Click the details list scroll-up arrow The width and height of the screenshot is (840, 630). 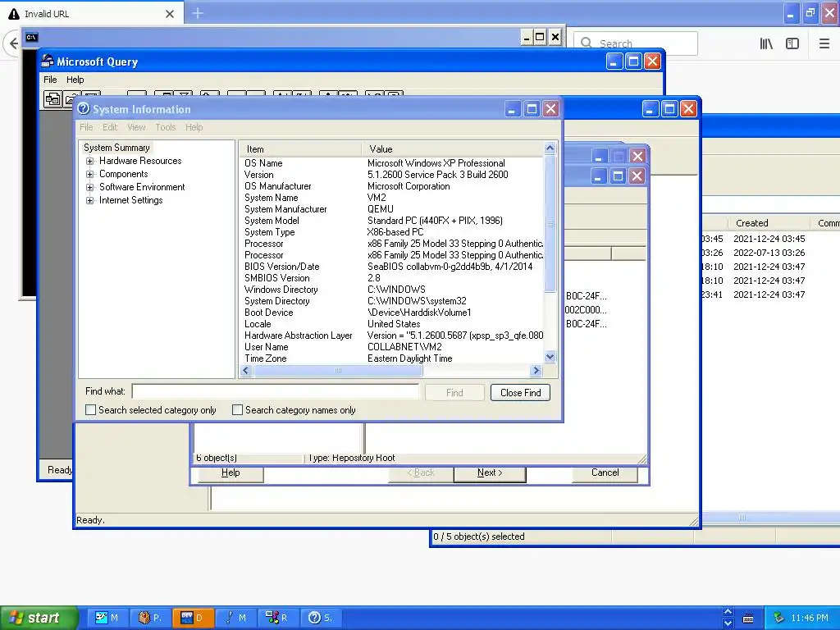pyautogui.click(x=550, y=148)
